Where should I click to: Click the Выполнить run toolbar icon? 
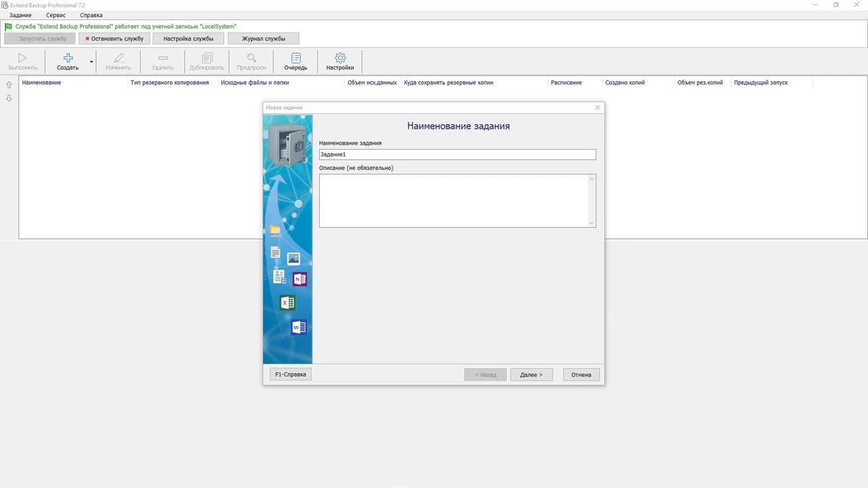coord(22,61)
